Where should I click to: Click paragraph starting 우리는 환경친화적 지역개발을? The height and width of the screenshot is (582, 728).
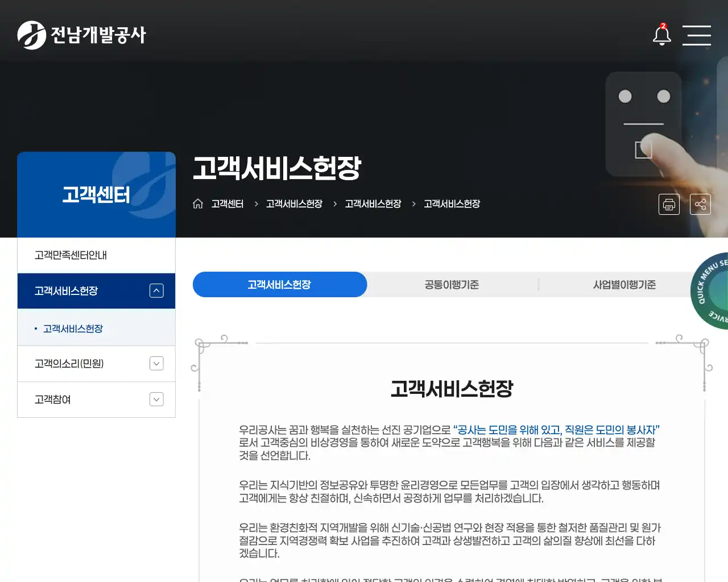click(x=449, y=541)
